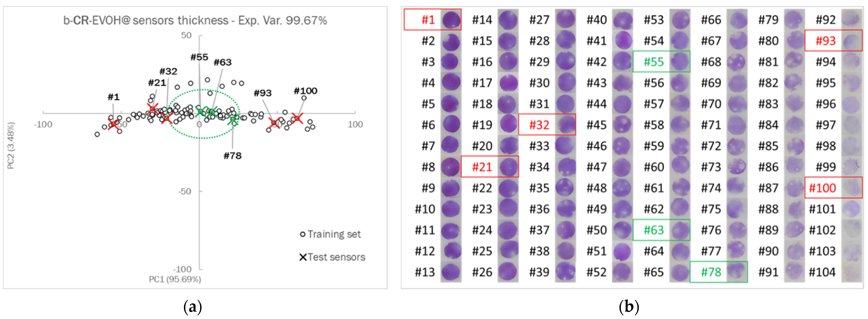This screenshot has width=868, height=319.
Task: Select the #63 green-boxed sensor image
Action: tap(680, 230)
